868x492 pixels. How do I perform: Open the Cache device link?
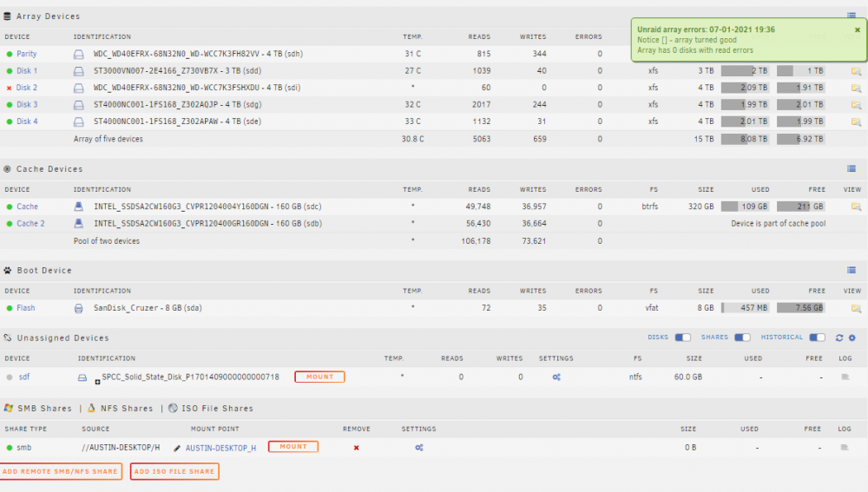coord(27,207)
